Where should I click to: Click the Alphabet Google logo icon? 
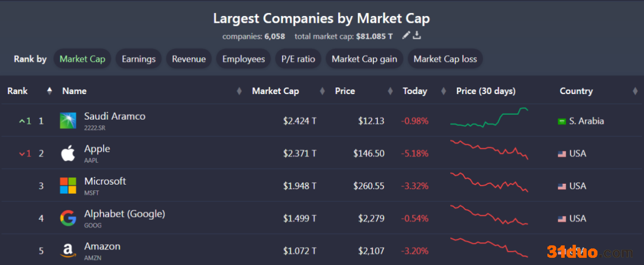click(68, 219)
